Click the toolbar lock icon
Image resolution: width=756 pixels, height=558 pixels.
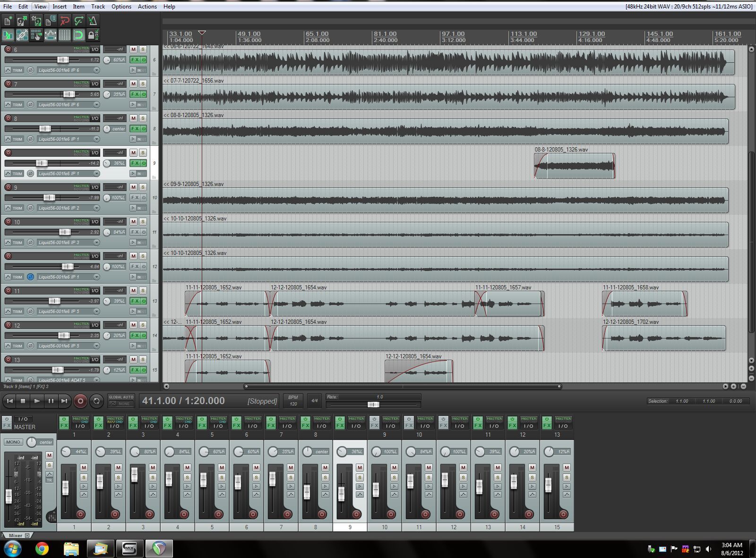93,35
